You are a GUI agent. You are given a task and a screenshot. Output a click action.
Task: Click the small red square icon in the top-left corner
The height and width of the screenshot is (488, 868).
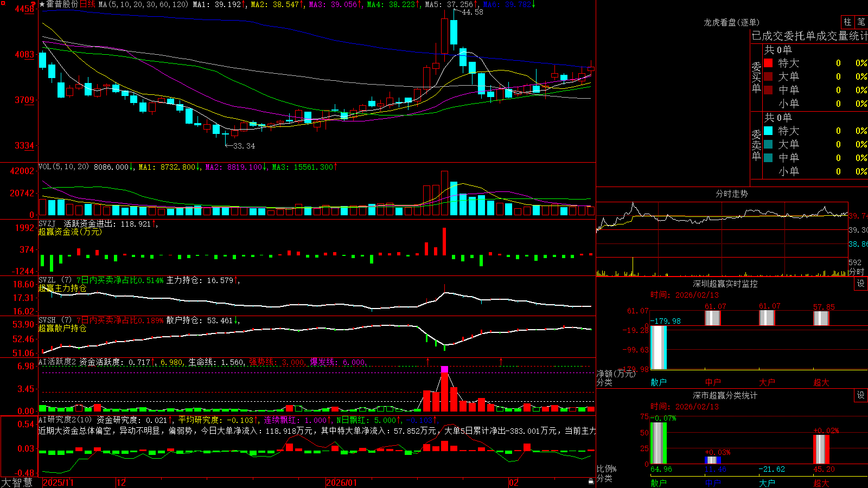[x=3, y=3]
